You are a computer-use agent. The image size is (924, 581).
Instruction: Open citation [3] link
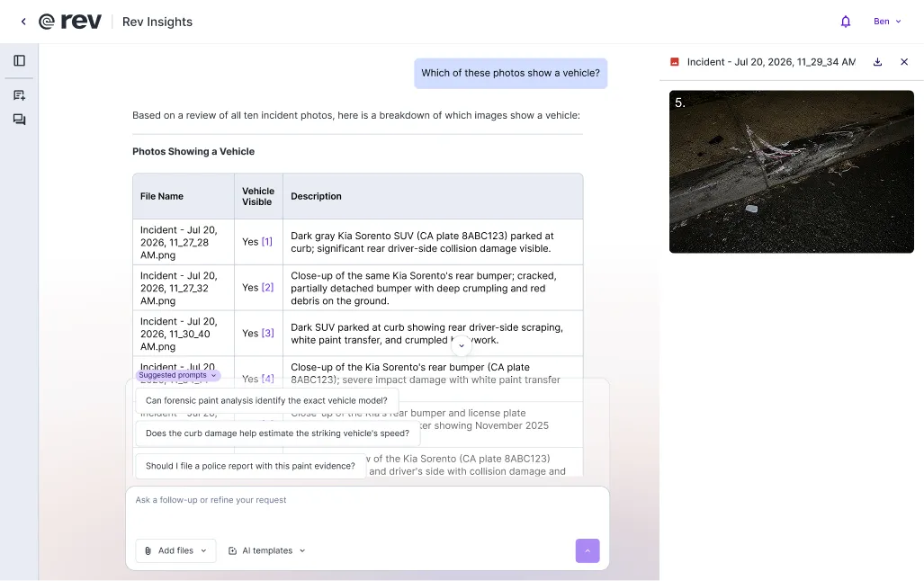coord(267,334)
